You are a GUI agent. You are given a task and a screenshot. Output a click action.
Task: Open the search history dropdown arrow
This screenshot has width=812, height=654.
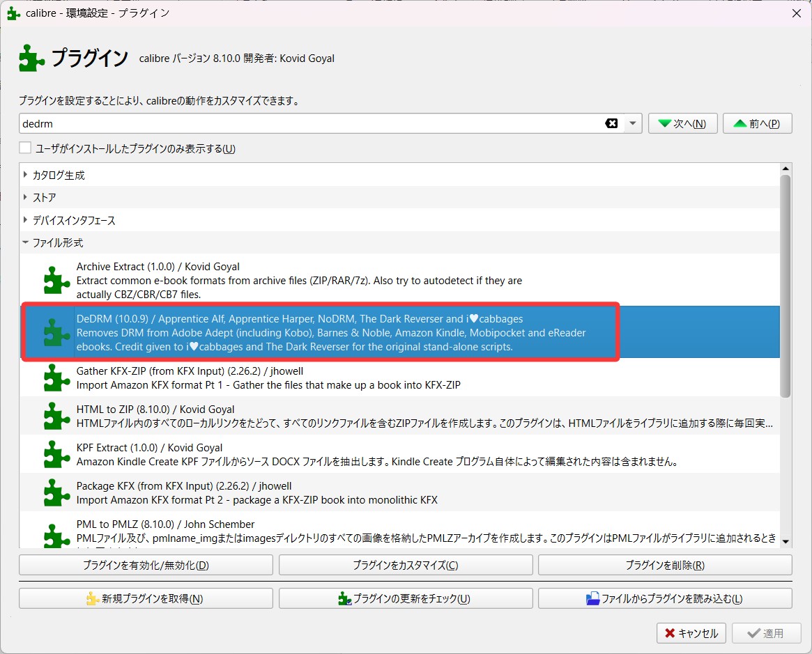pos(632,123)
